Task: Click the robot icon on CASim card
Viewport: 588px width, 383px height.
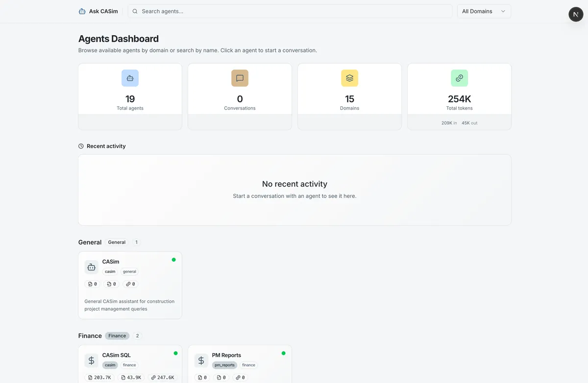Action: tap(91, 267)
